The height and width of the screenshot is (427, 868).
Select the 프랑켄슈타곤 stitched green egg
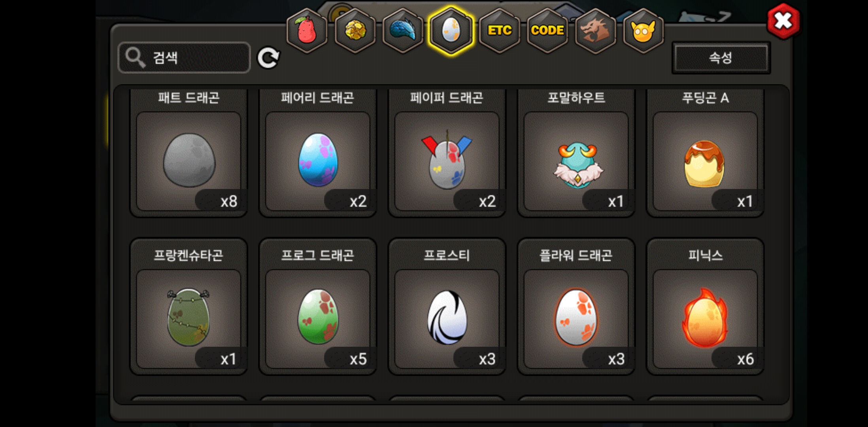[x=189, y=307]
